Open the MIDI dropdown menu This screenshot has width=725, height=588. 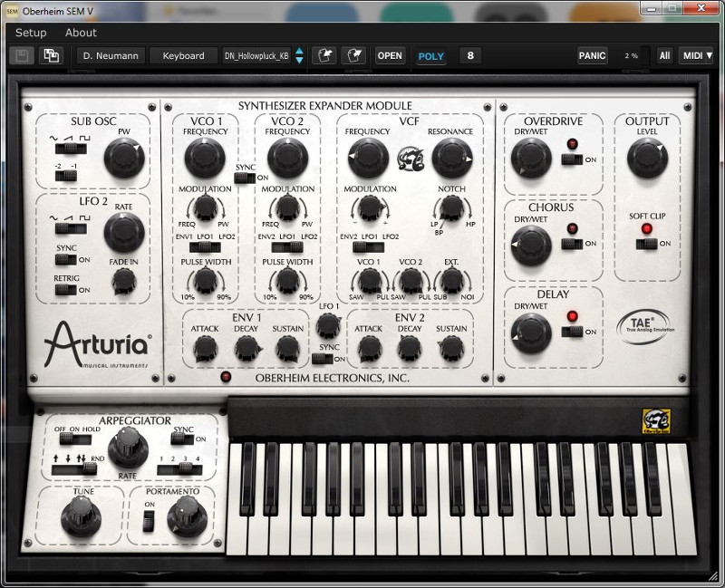[695, 56]
